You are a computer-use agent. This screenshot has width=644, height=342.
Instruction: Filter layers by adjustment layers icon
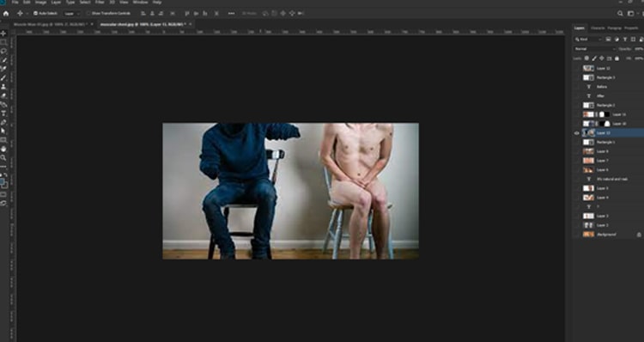[617, 40]
